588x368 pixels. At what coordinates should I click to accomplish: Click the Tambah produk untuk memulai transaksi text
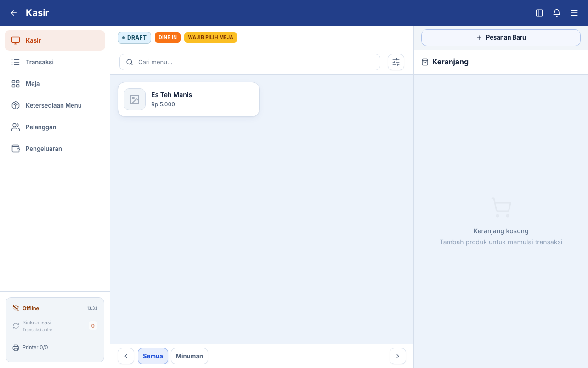tap(501, 242)
